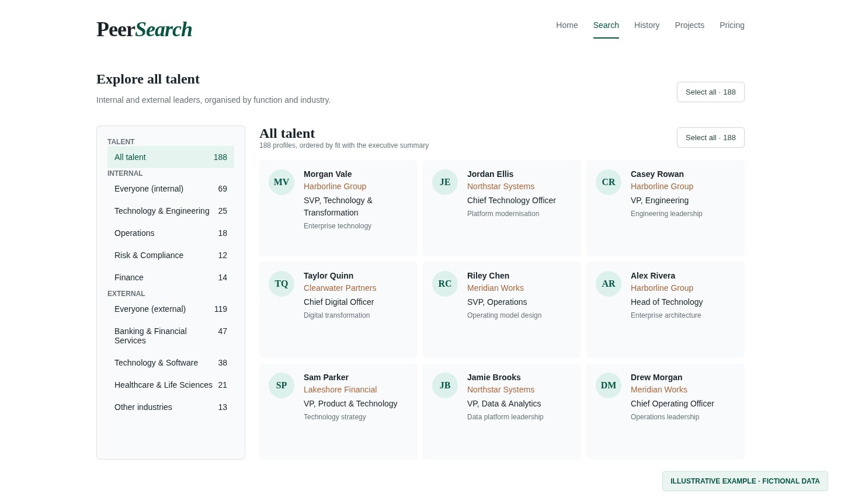Click the RC avatar for Riley Chen

(x=445, y=284)
